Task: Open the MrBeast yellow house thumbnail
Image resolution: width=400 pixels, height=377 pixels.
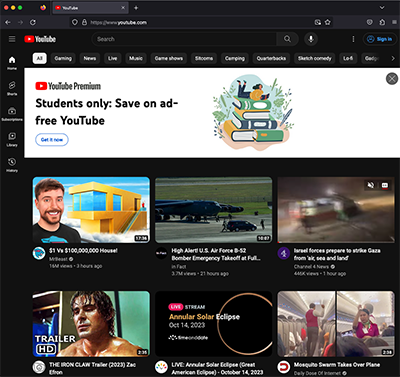Action: [91, 210]
